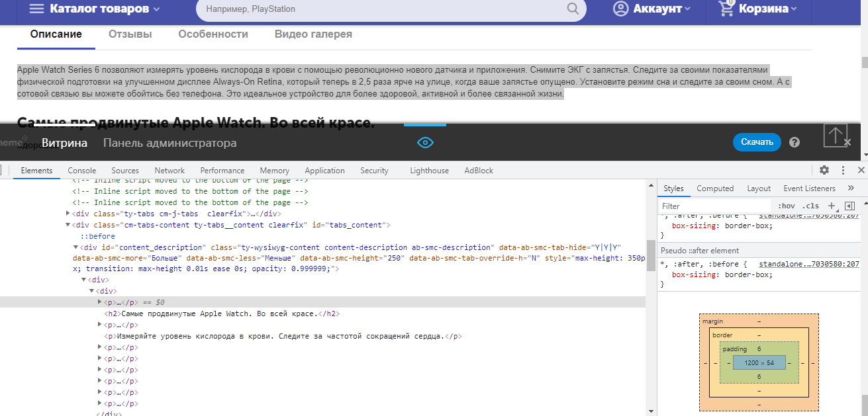Select the p node Измеряйте уровень кислорода
868x416 pixels.
pos(282,336)
